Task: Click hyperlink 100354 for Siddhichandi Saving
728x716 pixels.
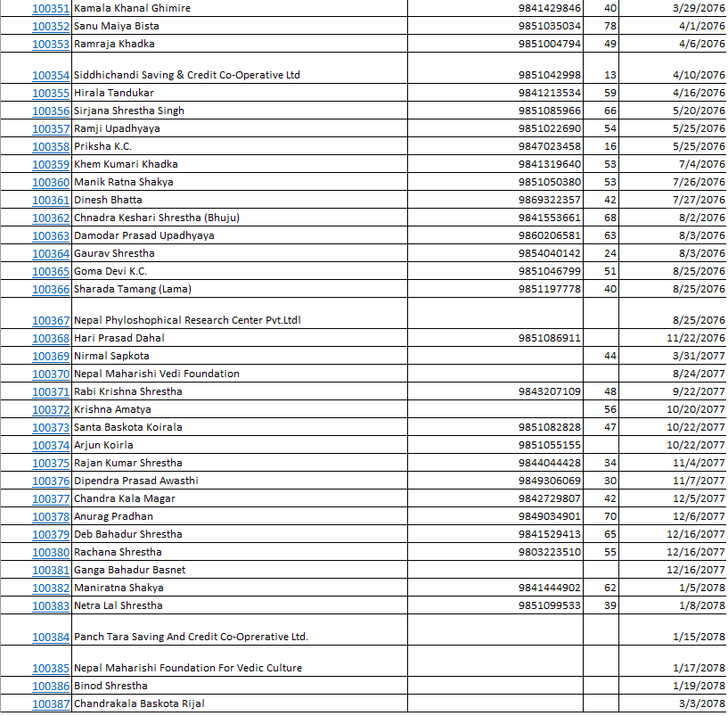Action: (x=51, y=75)
